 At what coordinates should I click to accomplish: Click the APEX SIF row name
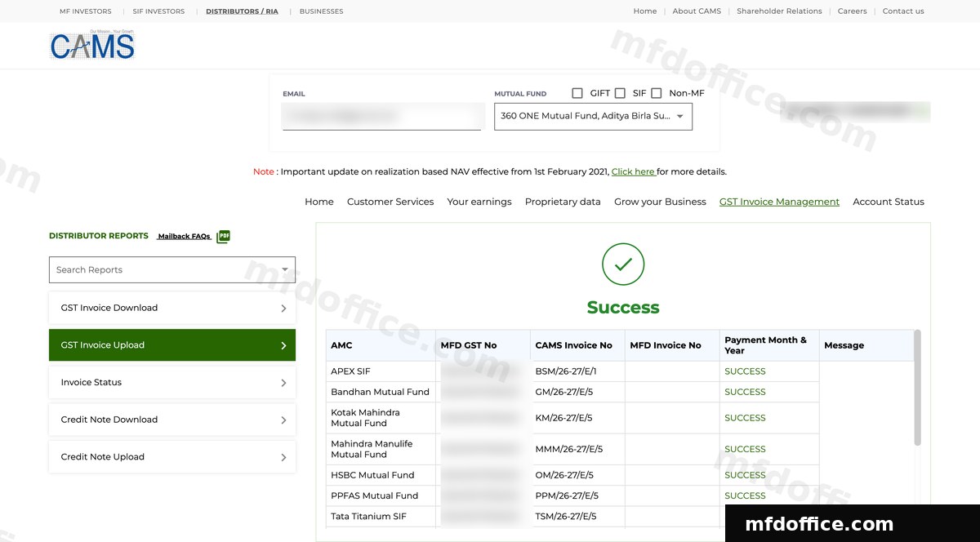350,371
